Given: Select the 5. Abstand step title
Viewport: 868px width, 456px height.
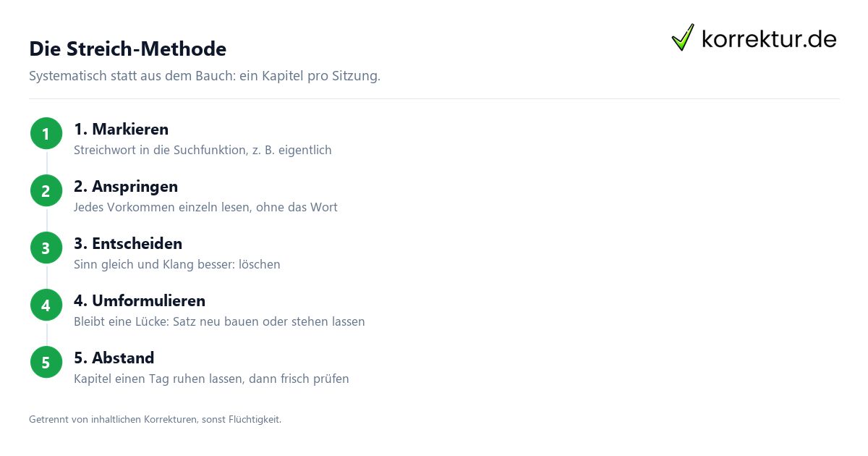Looking at the screenshot, I should click(x=114, y=358).
